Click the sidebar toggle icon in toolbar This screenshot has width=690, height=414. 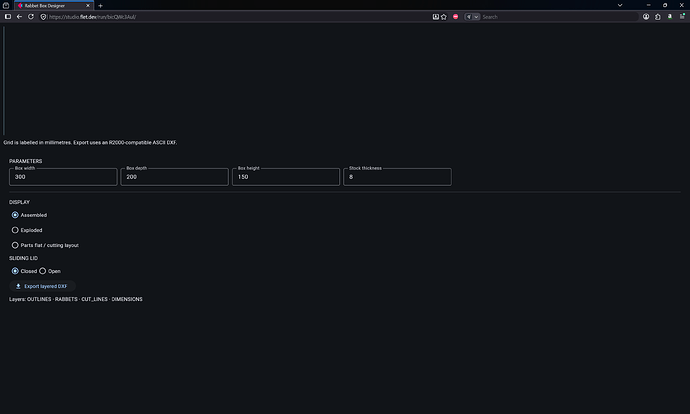pos(7,17)
